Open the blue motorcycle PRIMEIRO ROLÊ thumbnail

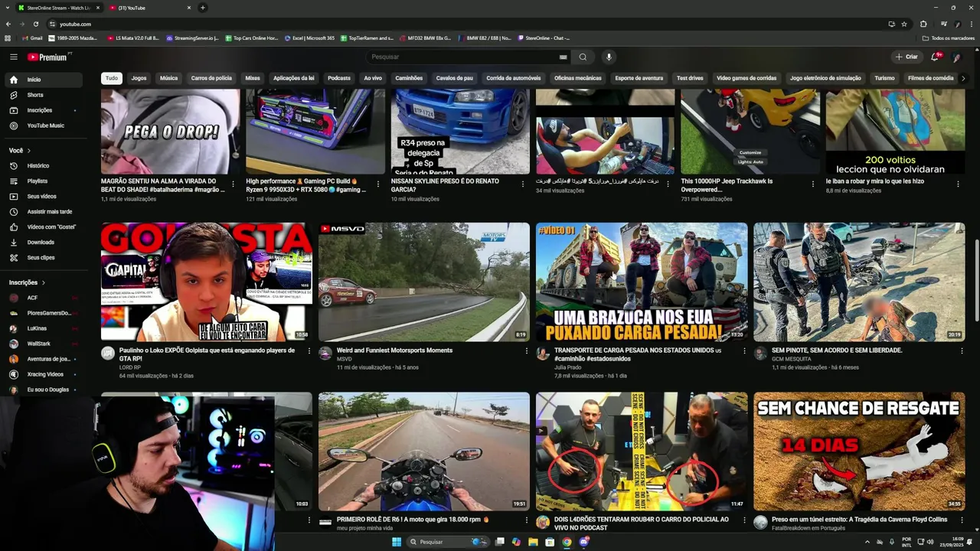point(424,452)
